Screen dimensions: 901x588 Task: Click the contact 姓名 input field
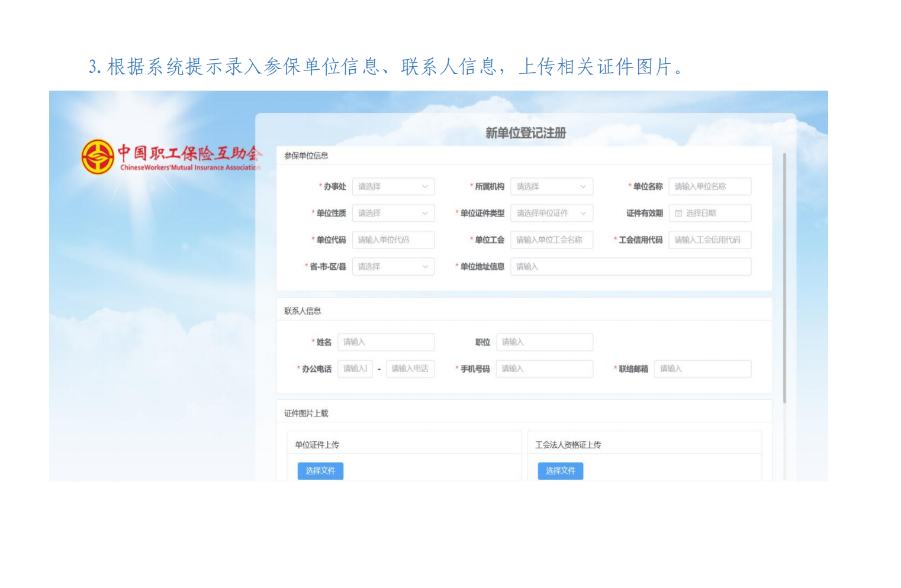[386, 342]
